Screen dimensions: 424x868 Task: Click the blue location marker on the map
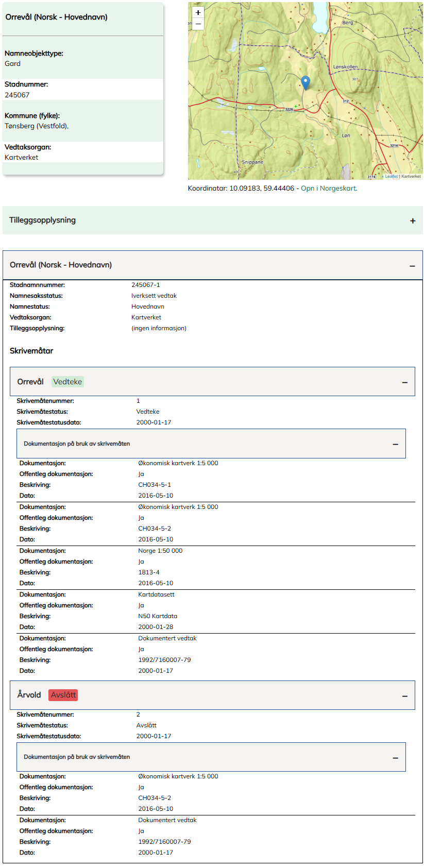click(306, 82)
